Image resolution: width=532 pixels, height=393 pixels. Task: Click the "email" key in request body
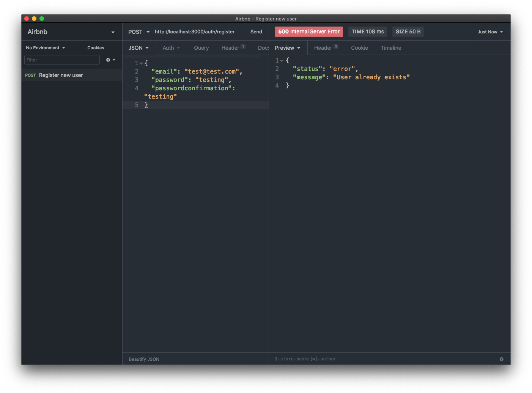tap(164, 72)
